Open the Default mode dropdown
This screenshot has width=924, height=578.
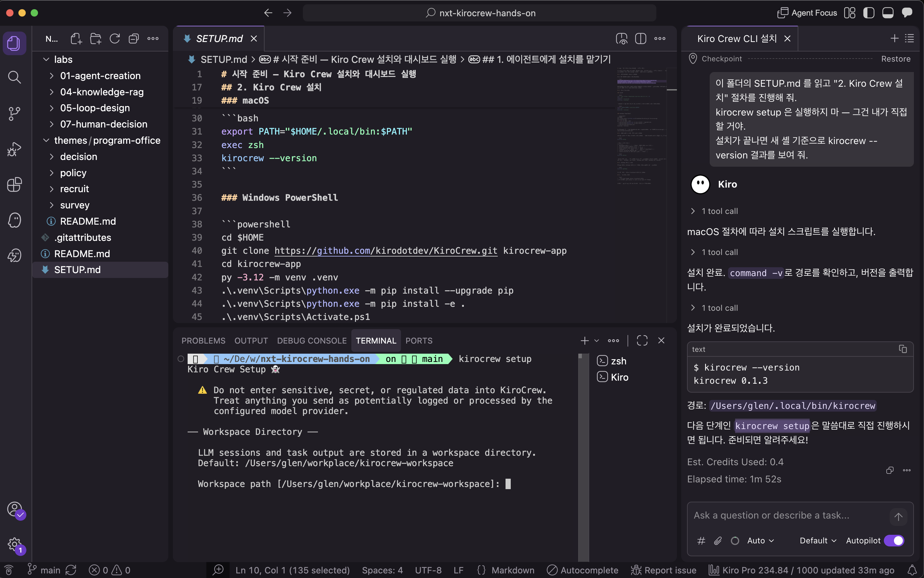click(818, 541)
